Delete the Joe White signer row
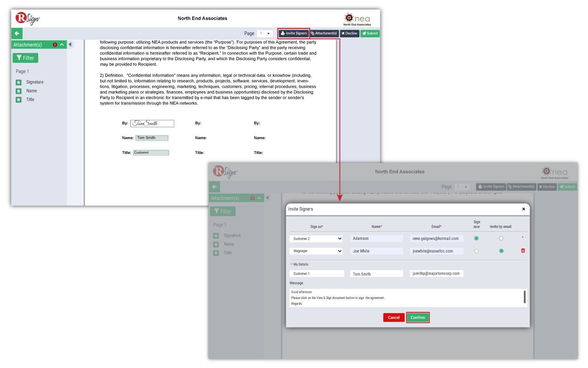588x368 pixels. 523,251
